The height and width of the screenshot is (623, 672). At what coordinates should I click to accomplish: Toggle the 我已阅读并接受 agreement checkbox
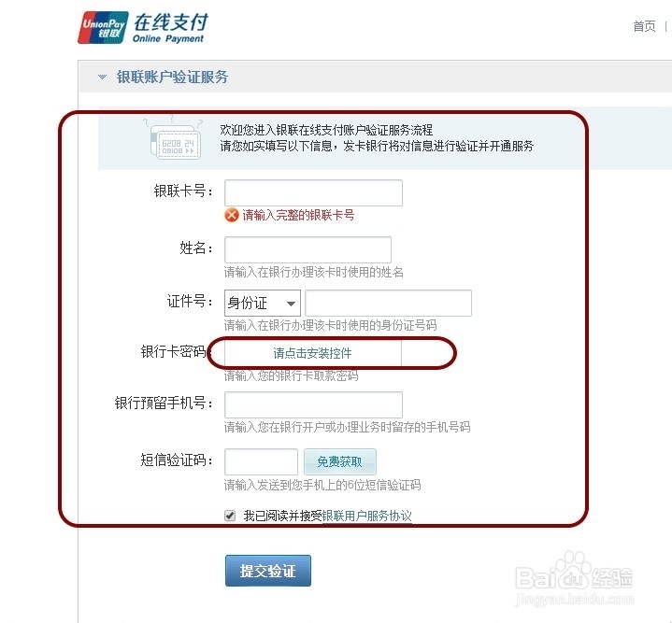click(230, 516)
